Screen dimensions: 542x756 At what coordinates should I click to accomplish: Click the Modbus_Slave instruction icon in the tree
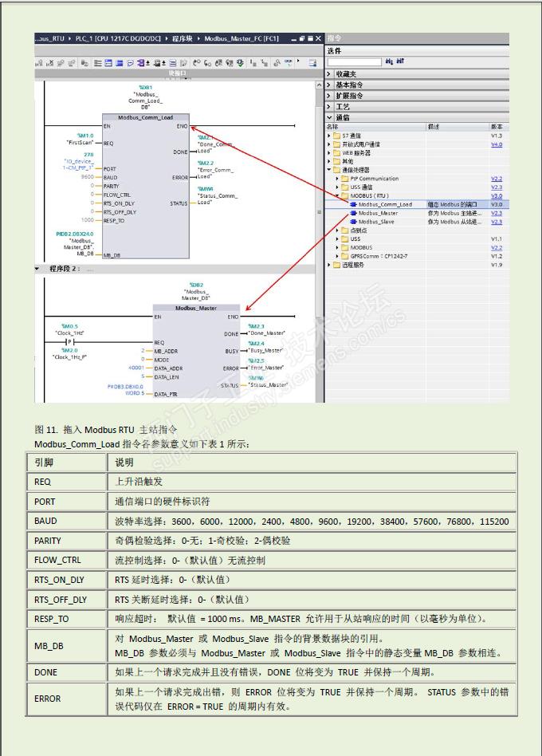tap(354, 222)
